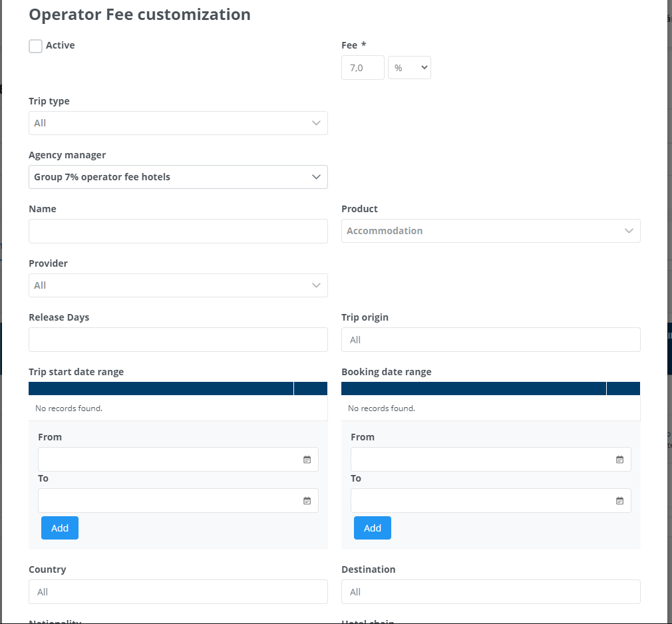Image resolution: width=672 pixels, height=624 pixels.
Task: Open calendar for Trip start From date
Action: [x=307, y=460]
